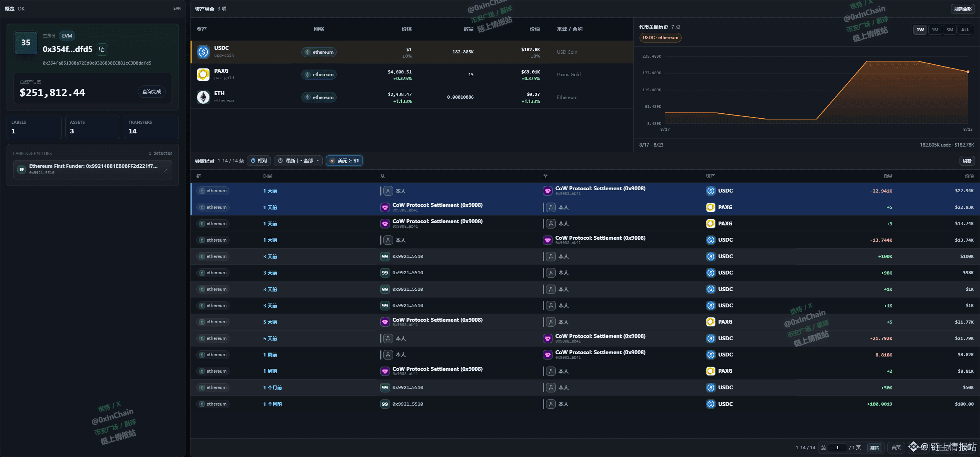Click the transfers refresh button
This screenshot has width=980, height=457.
coord(967,161)
